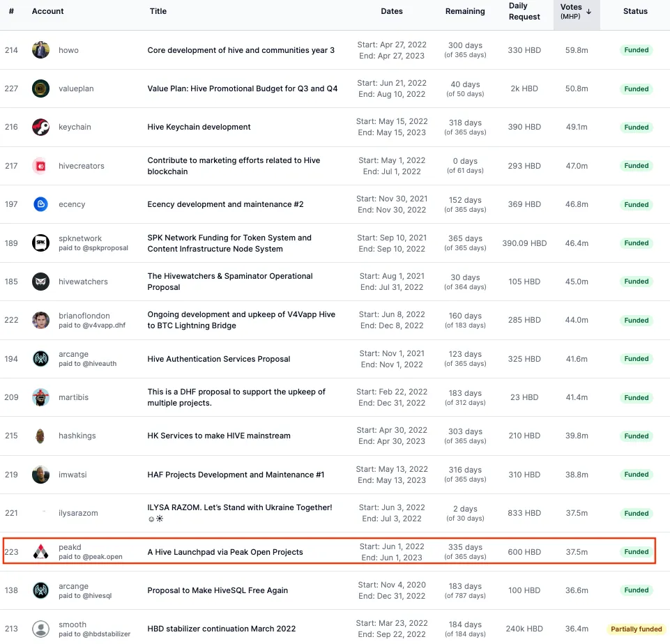
Task: Open smooth's default avatar icon
Action: point(40,629)
